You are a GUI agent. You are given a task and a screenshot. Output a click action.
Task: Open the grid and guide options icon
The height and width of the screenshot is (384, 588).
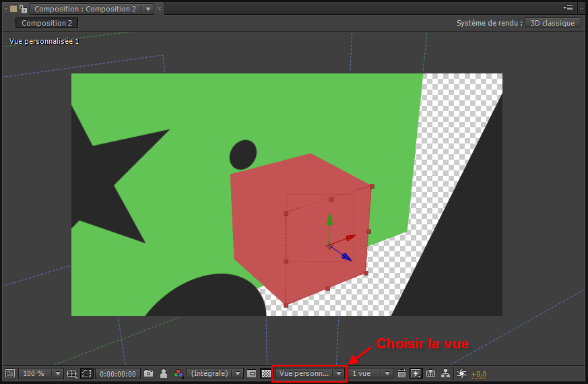click(x=71, y=373)
